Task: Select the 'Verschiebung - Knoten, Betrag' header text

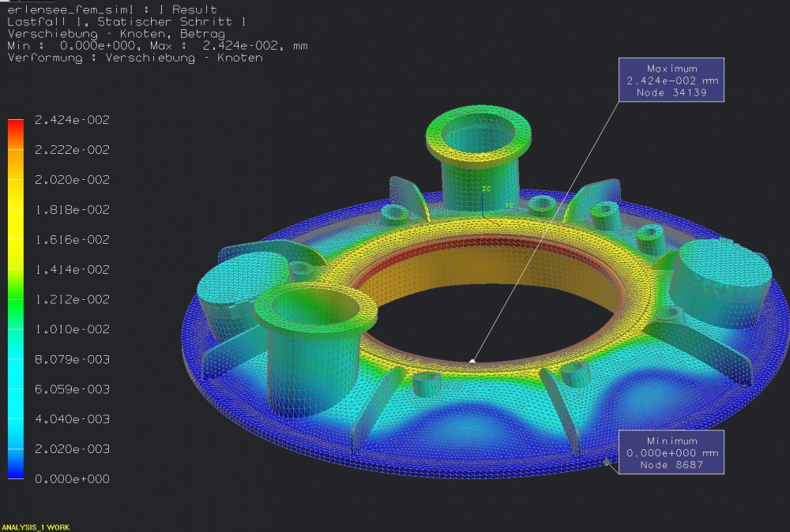Action: pyautogui.click(x=116, y=34)
